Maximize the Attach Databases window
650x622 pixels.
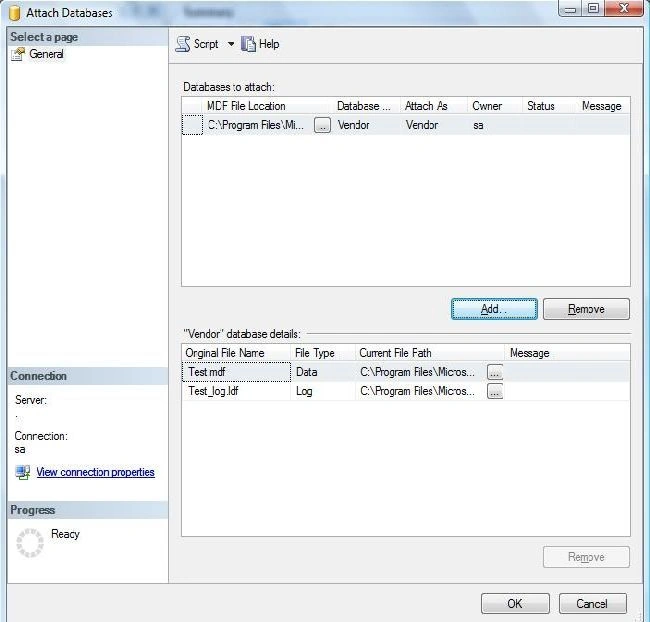(x=594, y=8)
